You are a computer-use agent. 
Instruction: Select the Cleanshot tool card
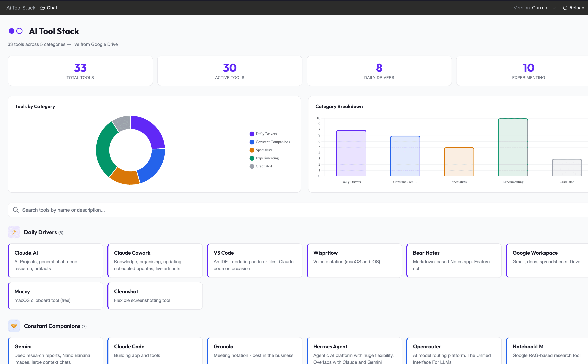tap(155, 296)
